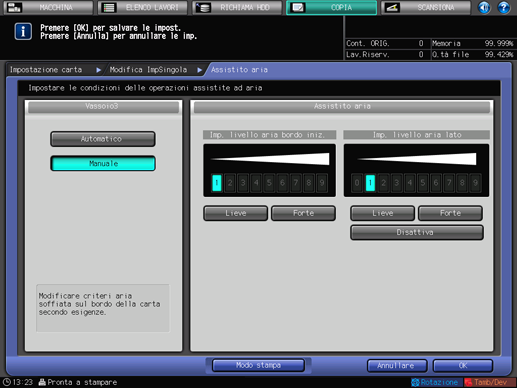
Task: Set leading edge air level to 2
Action: point(230,183)
